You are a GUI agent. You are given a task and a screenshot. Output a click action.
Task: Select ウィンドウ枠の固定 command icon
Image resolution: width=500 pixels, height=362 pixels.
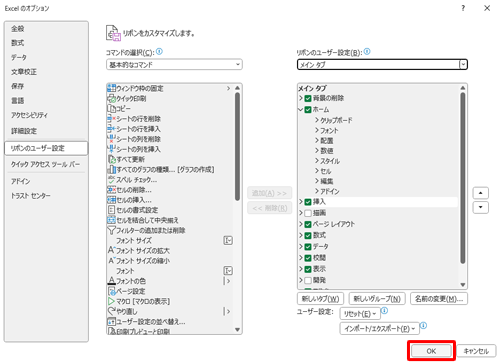click(111, 88)
